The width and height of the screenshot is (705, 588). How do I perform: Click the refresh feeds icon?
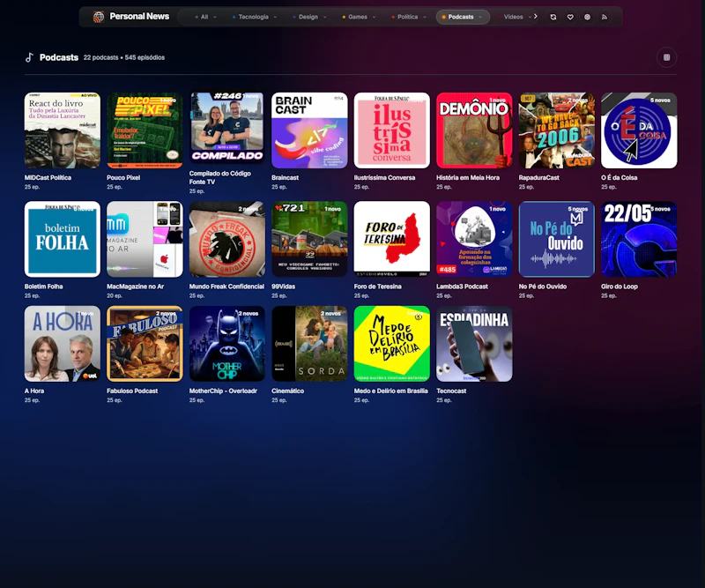tap(553, 17)
